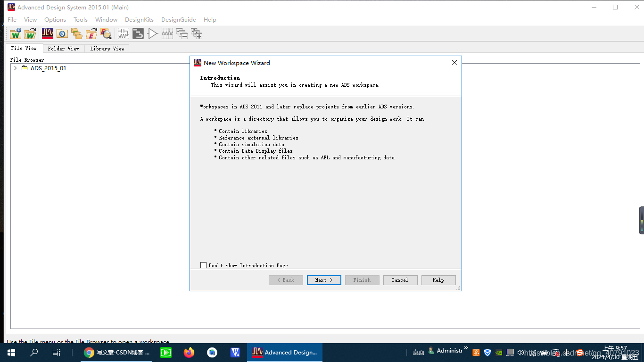Image resolution: width=644 pixels, height=362 pixels.
Task: Switch to Chrome CSDN blog taskbar item
Action: pos(117,353)
